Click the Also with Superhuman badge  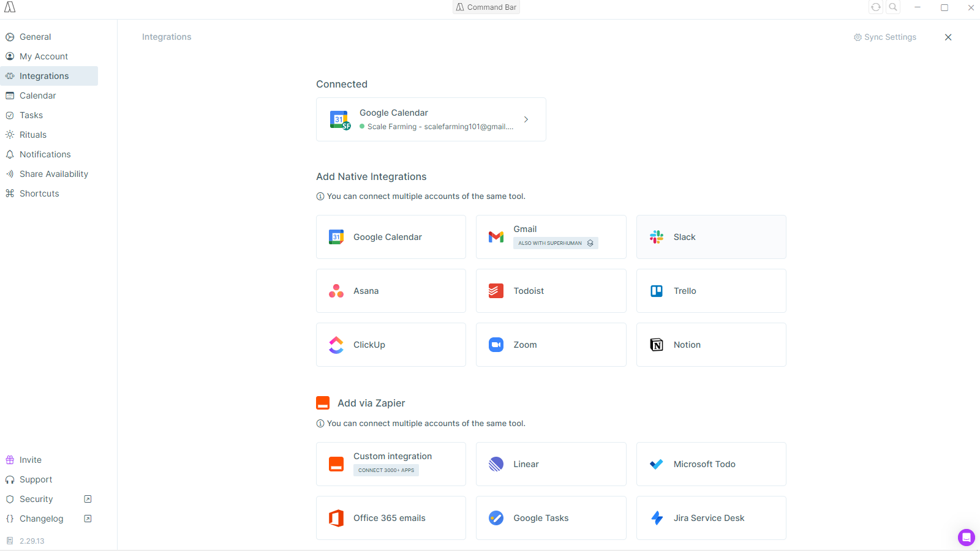(x=556, y=243)
